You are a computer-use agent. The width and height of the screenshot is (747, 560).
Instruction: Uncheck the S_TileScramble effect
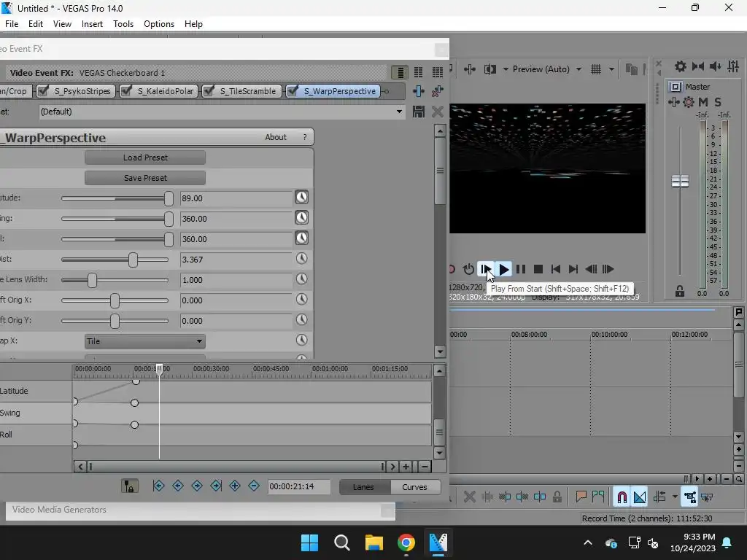coord(208,90)
